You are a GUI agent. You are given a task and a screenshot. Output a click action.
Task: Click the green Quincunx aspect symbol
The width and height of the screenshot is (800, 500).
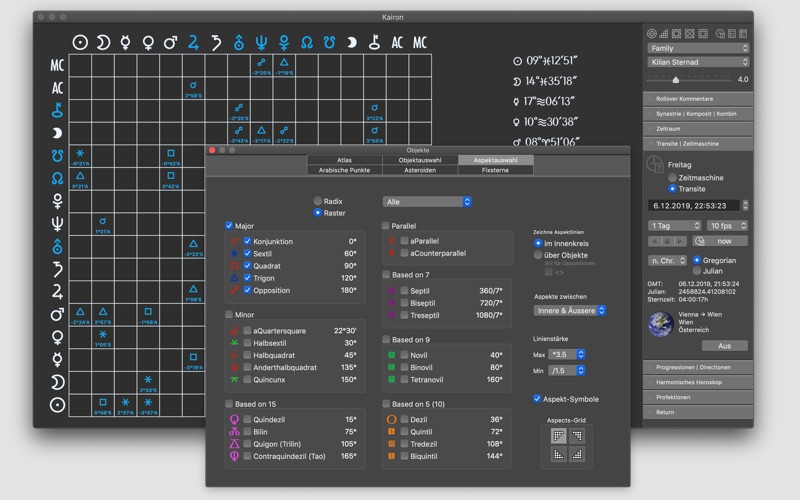pyautogui.click(x=234, y=380)
